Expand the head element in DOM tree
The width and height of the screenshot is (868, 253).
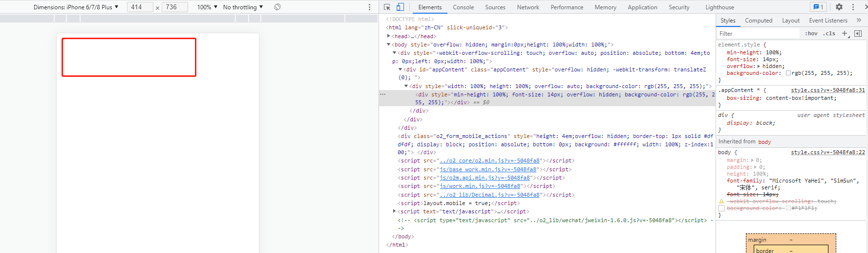pos(389,36)
